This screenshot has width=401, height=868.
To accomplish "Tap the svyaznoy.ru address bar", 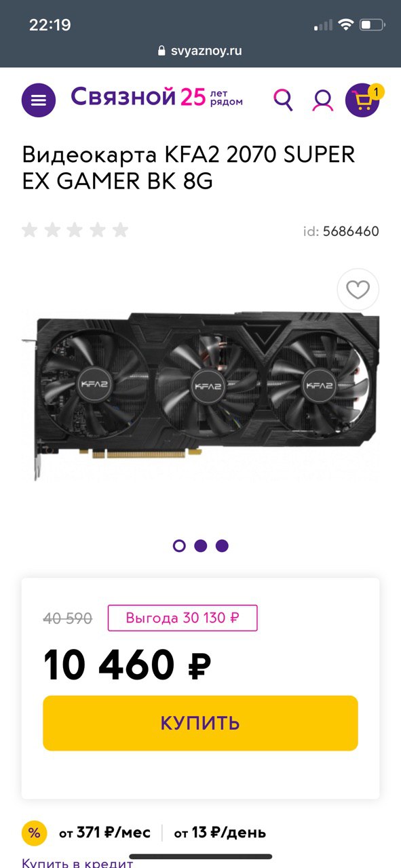I will pos(200,50).
